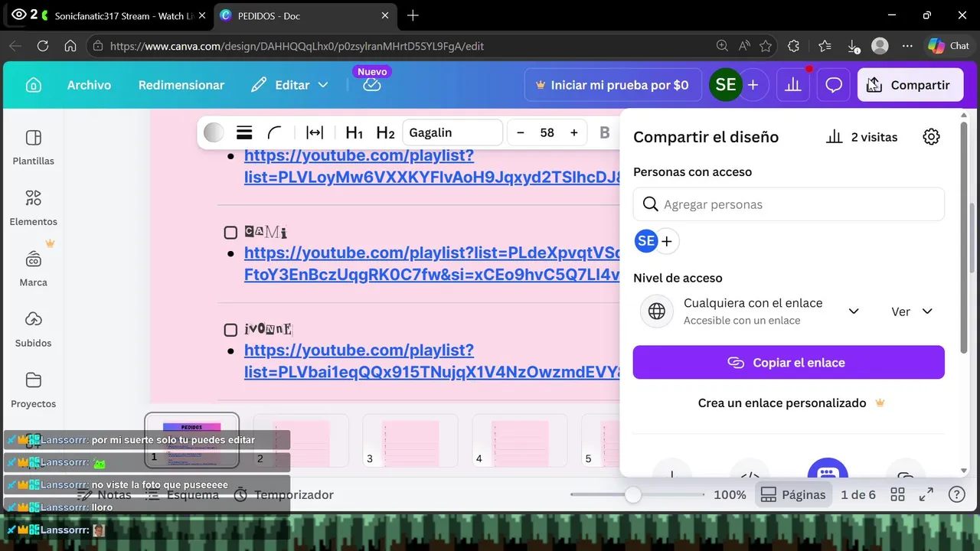
Task: Add page to favorites star icon
Action: 766,46
